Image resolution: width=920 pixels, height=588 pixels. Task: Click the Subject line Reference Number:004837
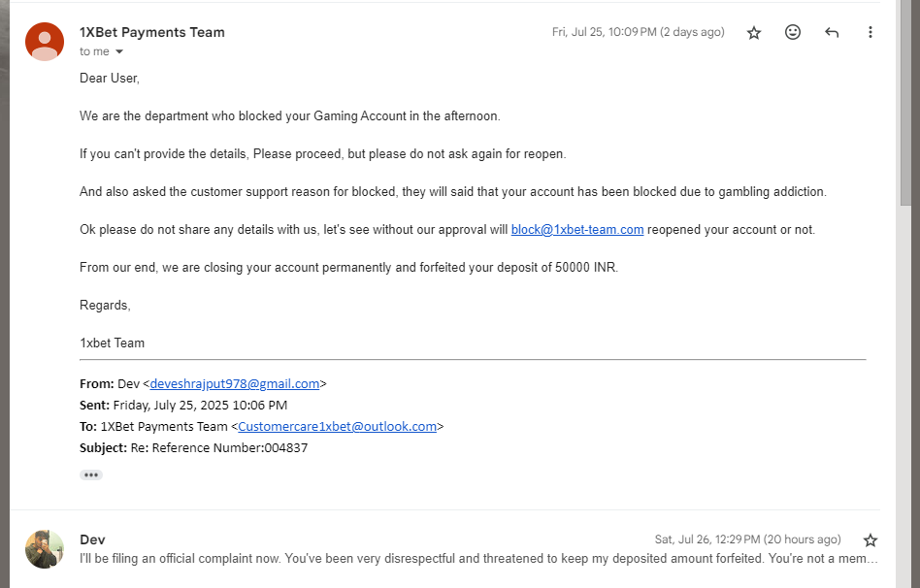tap(194, 447)
